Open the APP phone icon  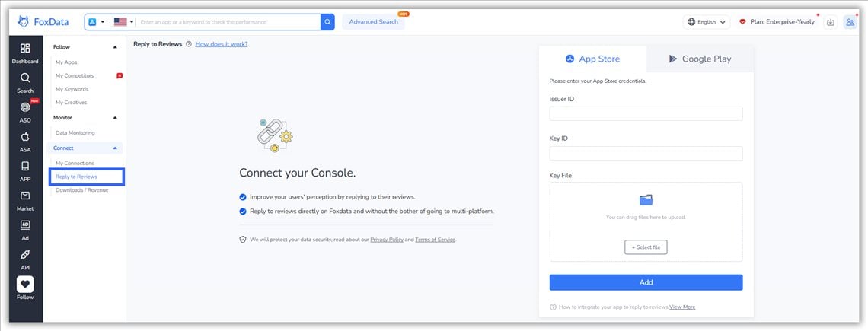pos(25,166)
